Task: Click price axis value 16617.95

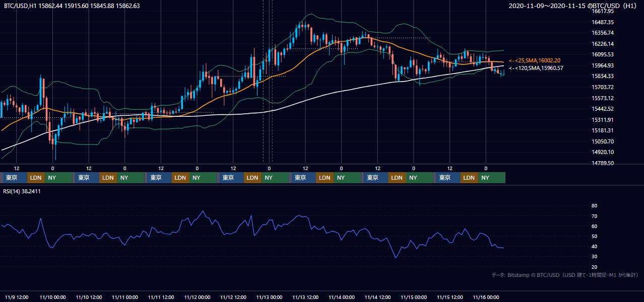Action: tap(602, 11)
